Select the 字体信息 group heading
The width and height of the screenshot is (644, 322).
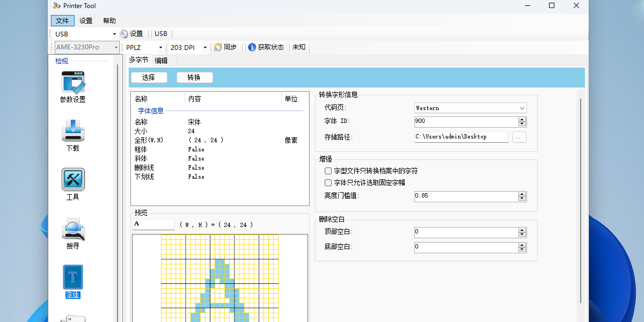coord(151,111)
